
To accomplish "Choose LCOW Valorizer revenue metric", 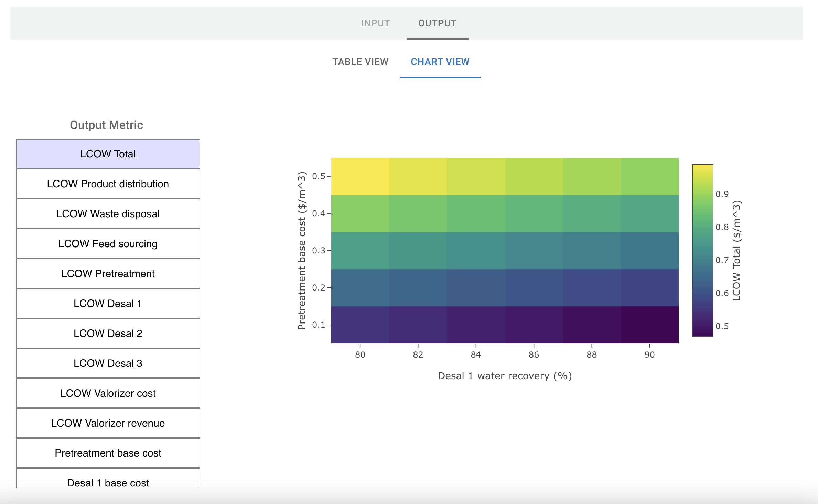I will point(108,423).
